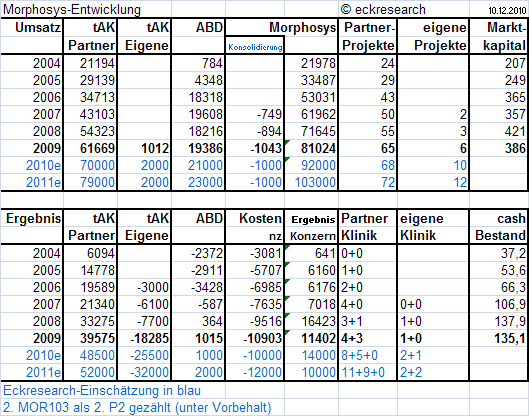
Task: Select Konzern result 7018
Action: pos(322,304)
